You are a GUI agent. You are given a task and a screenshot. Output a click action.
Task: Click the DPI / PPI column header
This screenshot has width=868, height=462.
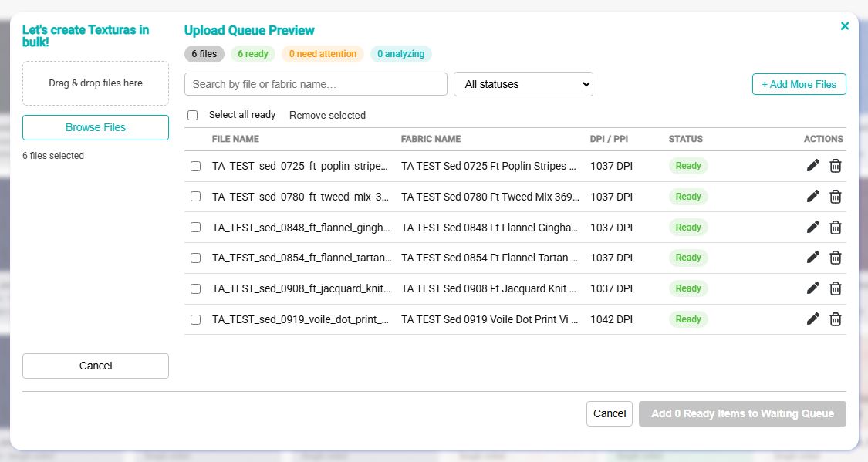609,139
